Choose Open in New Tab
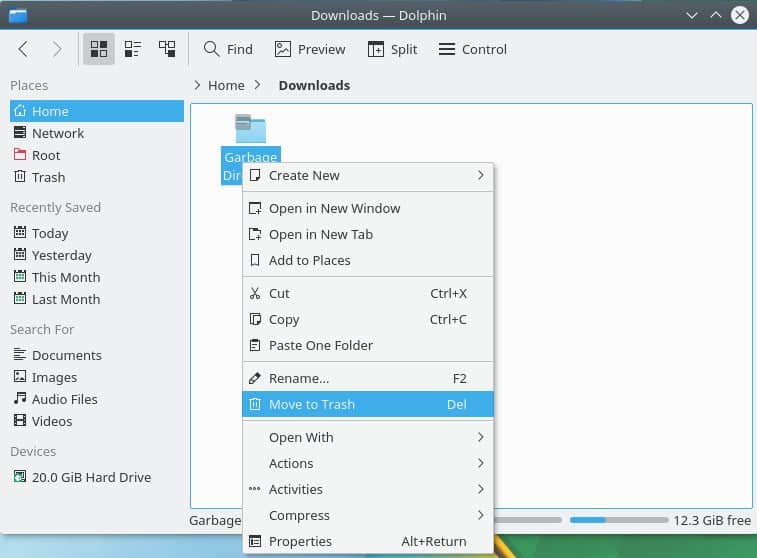 coord(368,234)
